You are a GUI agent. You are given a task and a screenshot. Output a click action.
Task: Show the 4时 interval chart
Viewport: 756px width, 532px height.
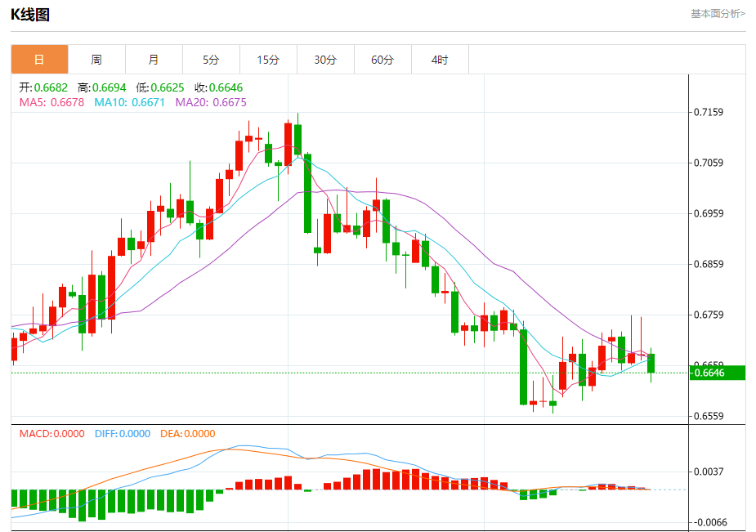tap(440, 60)
